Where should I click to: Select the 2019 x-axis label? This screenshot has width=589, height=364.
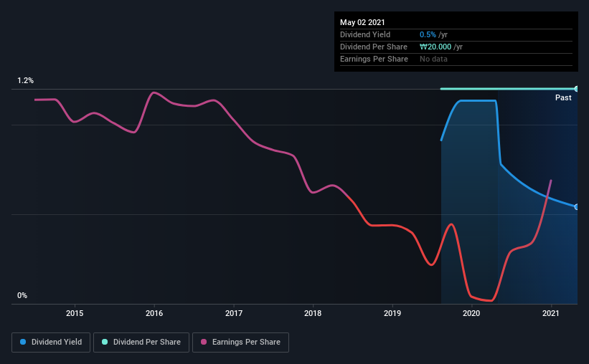pyautogui.click(x=392, y=313)
